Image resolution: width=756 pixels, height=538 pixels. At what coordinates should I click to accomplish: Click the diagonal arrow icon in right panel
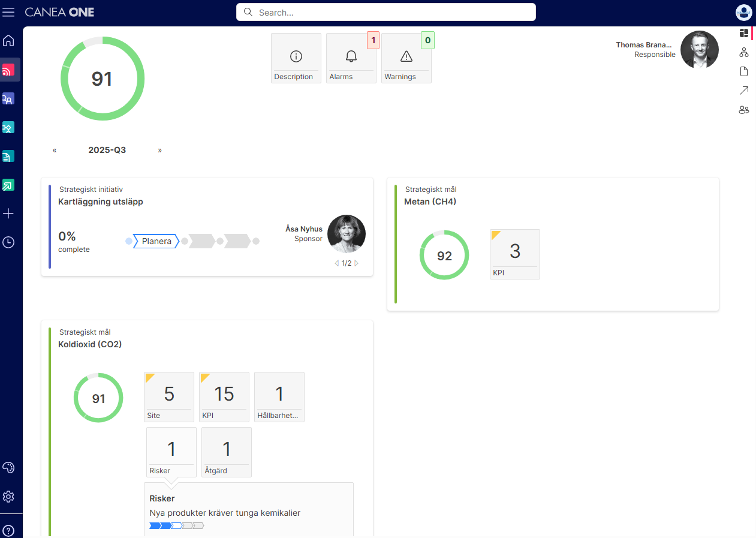click(744, 91)
